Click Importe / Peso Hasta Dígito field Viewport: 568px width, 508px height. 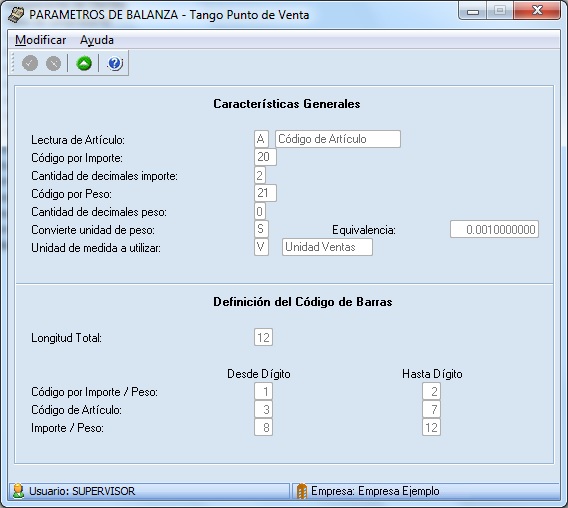pos(431,428)
